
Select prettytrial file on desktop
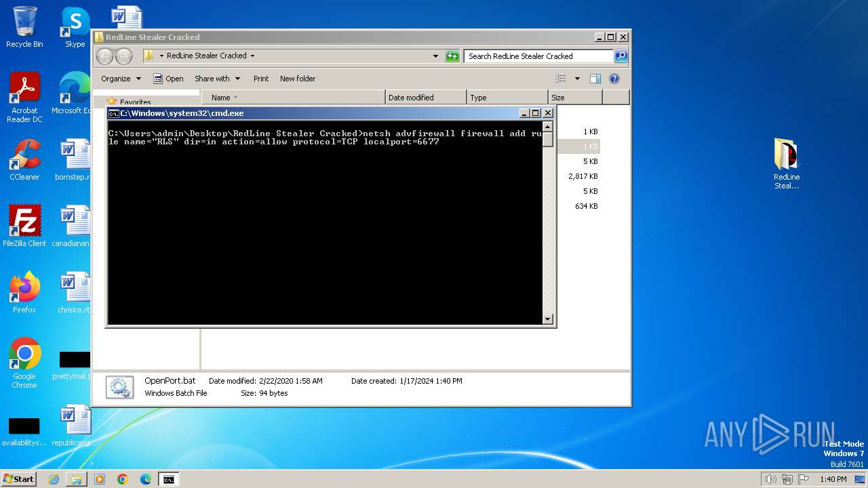pyautogui.click(x=73, y=365)
